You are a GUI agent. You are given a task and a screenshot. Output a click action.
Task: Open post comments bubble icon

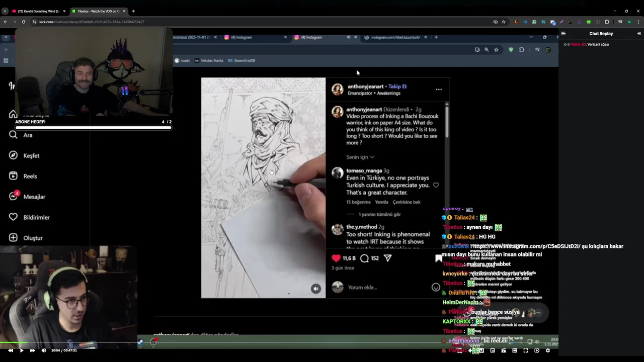[364, 258]
